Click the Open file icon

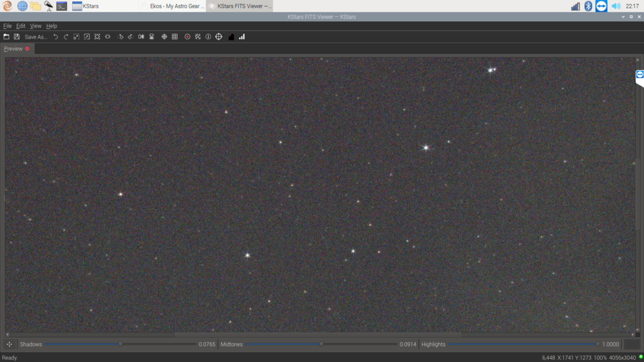[x=6, y=37]
